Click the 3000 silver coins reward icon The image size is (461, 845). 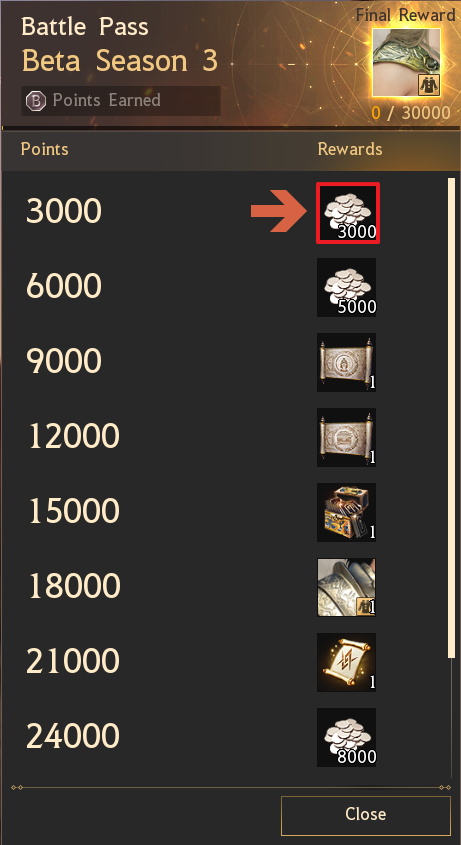click(x=347, y=213)
